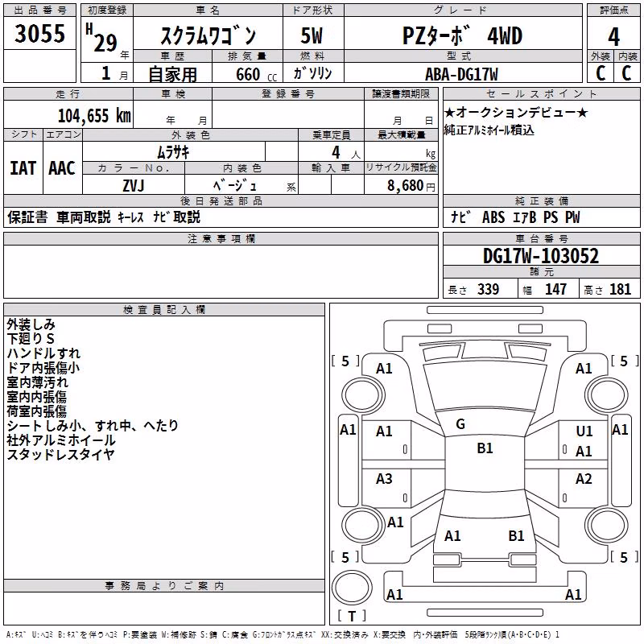Click the 検査員記入欄 section header
This screenshot has width=644, height=644.
pyautogui.click(x=164, y=310)
